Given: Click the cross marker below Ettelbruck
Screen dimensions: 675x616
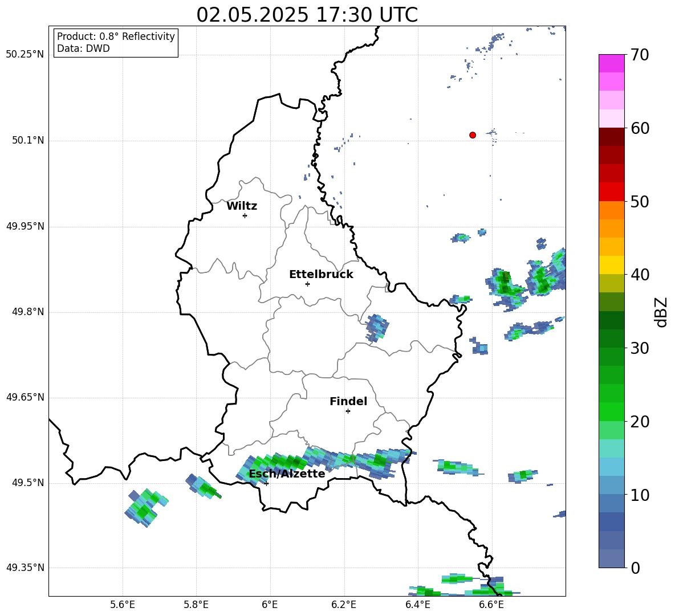Looking at the screenshot, I should point(307,284).
